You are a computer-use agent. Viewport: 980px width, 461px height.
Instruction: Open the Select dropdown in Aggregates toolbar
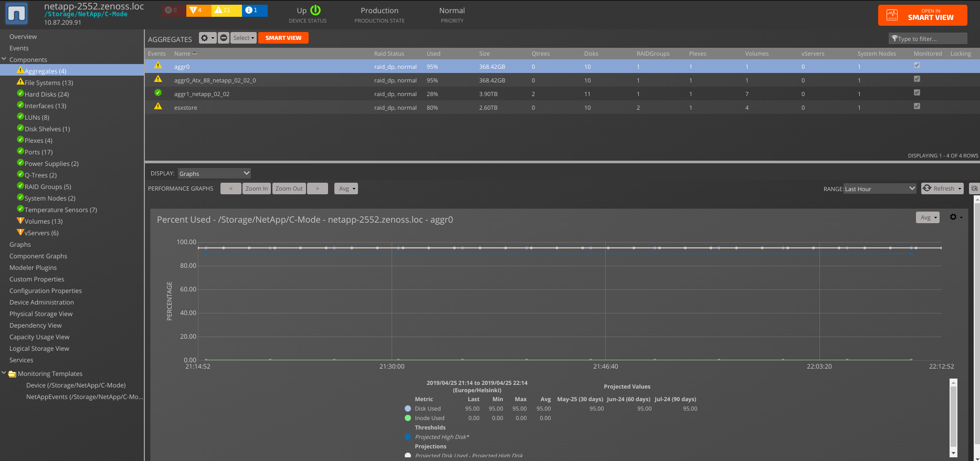coord(244,38)
